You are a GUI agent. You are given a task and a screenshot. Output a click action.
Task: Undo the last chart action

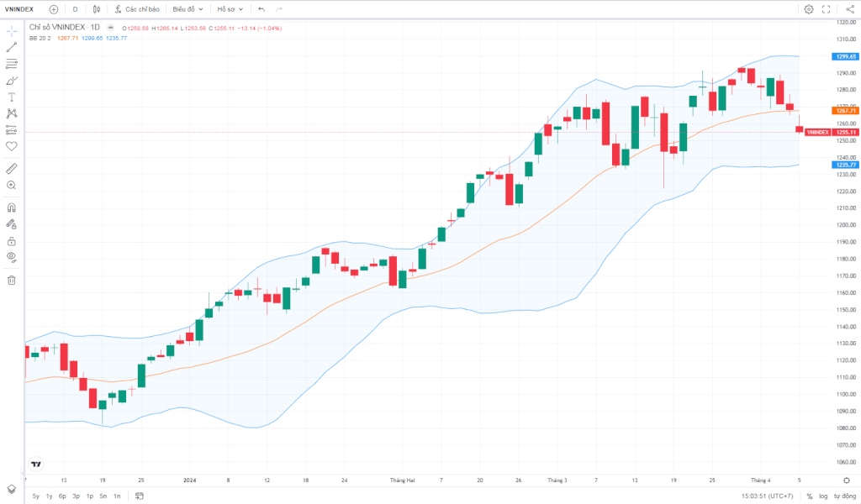(x=261, y=9)
